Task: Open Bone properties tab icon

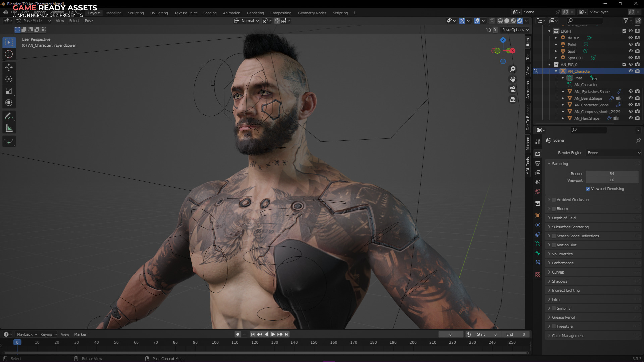Action: tap(538, 253)
